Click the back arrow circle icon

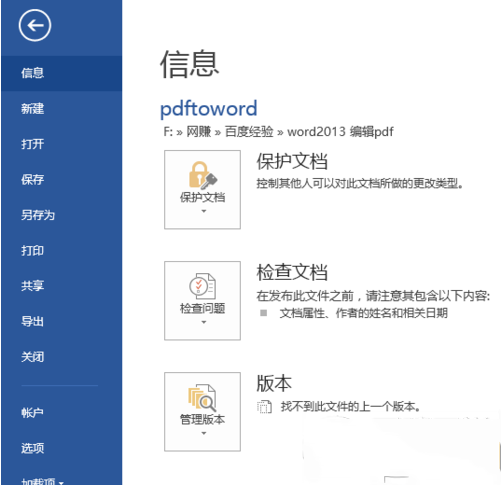click(35, 25)
